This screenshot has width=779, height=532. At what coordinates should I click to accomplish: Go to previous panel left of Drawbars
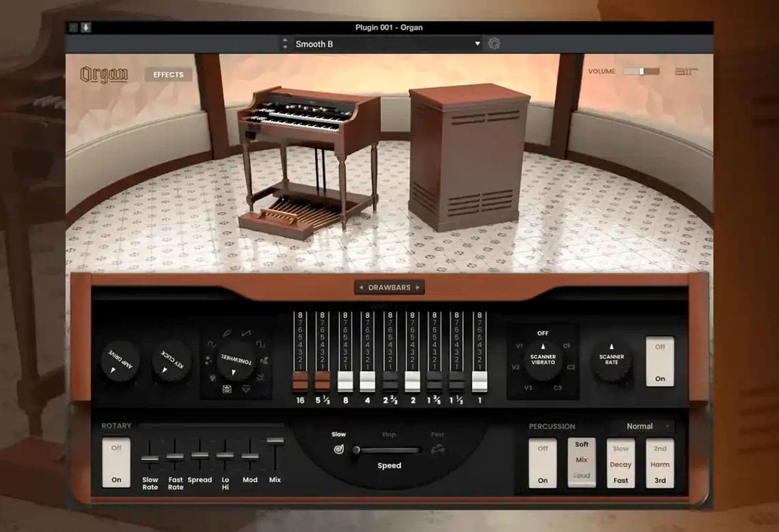pyautogui.click(x=360, y=287)
